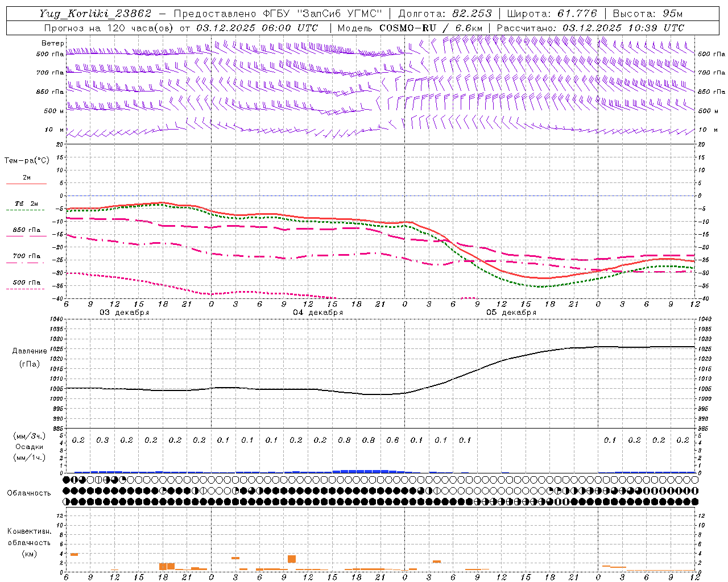Click the 700 гПа temperature legend entry
The image size is (728, 582).
point(26,257)
